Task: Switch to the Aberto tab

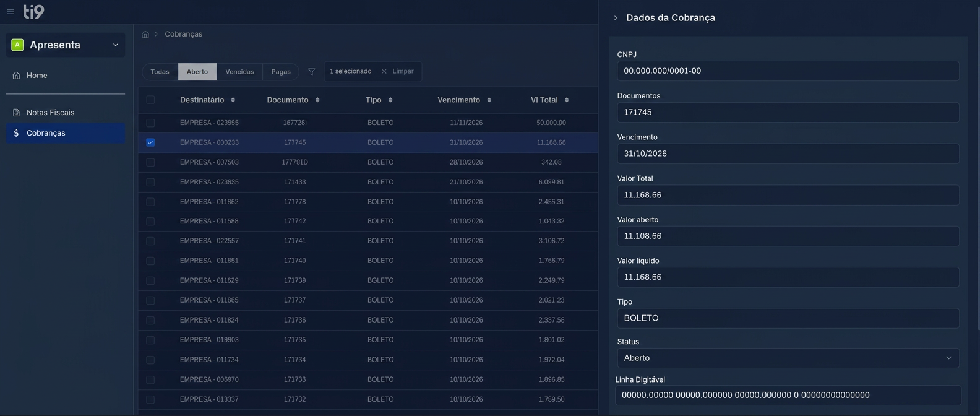Action: [x=197, y=72]
